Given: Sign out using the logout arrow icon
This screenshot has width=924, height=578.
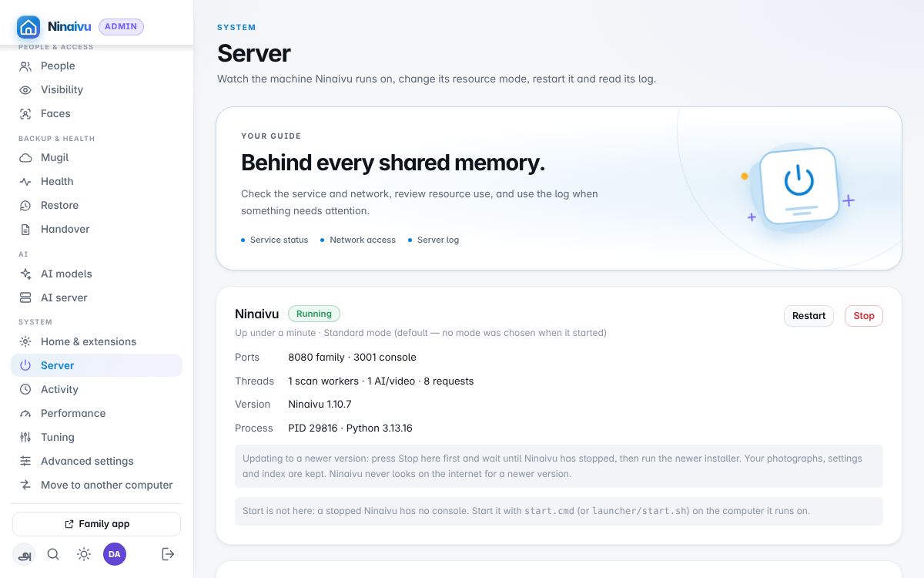Looking at the screenshot, I should click(x=168, y=554).
